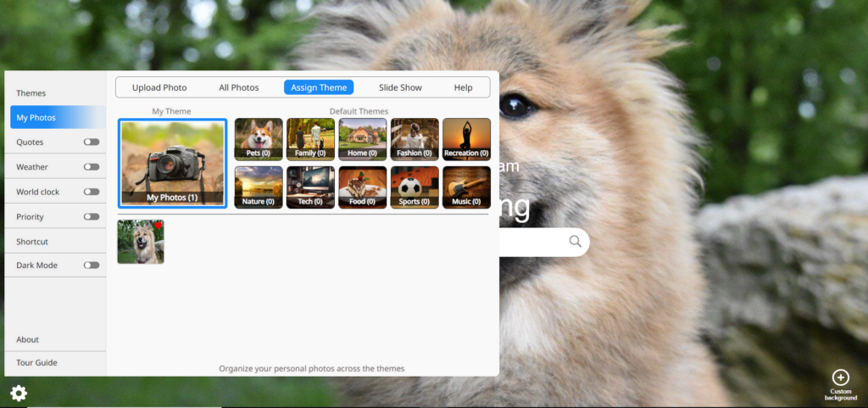Click the About sidebar item
This screenshot has width=868, height=408.
[x=28, y=339]
